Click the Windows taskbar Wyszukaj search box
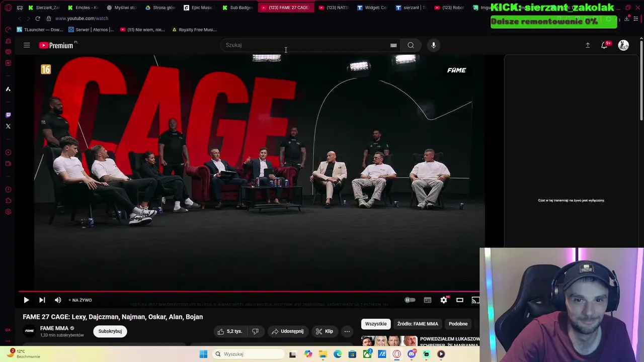644x362 pixels. click(x=248, y=354)
